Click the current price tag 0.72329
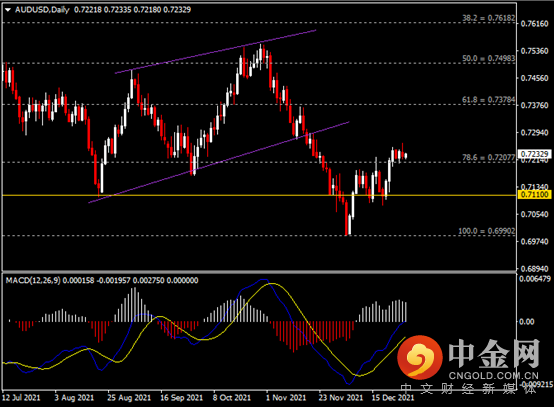554x407 pixels. (535, 154)
